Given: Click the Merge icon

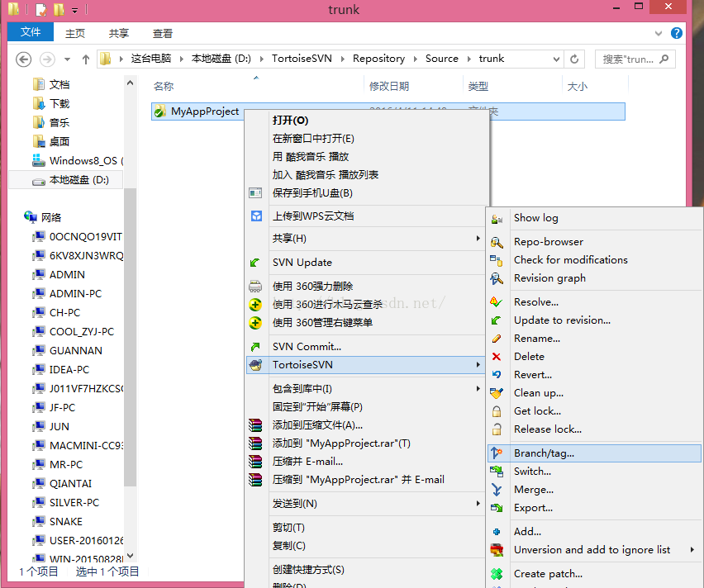Looking at the screenshot, I should coord(497,490).
